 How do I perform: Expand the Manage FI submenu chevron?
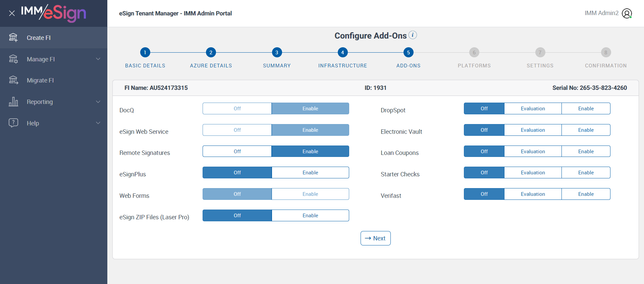click(98, 59)
